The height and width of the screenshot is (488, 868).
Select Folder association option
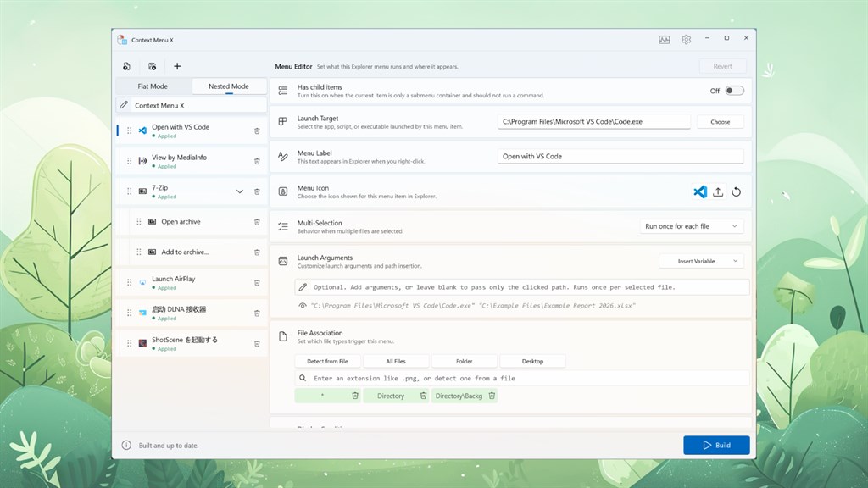pos(464,361)
